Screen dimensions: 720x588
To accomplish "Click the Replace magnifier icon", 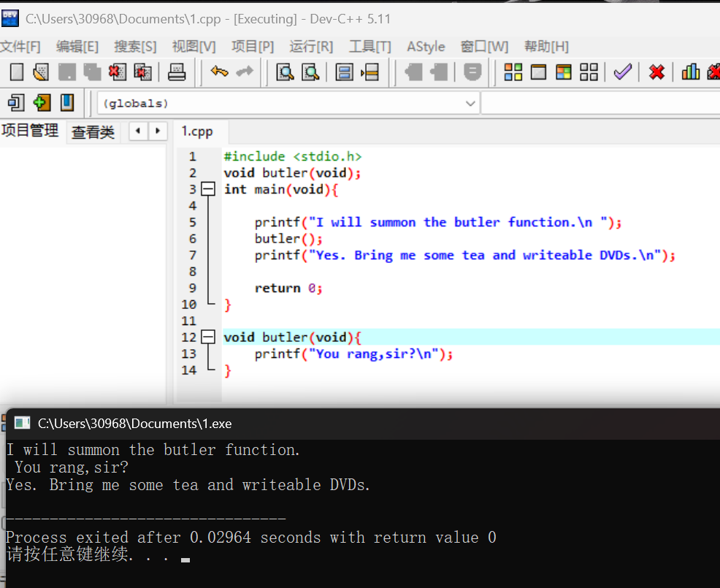I will click(x=310, y=72).
